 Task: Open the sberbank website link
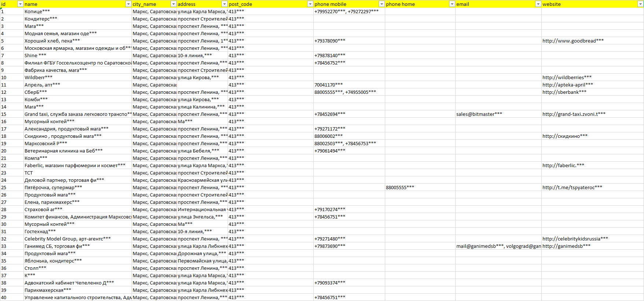564,92
